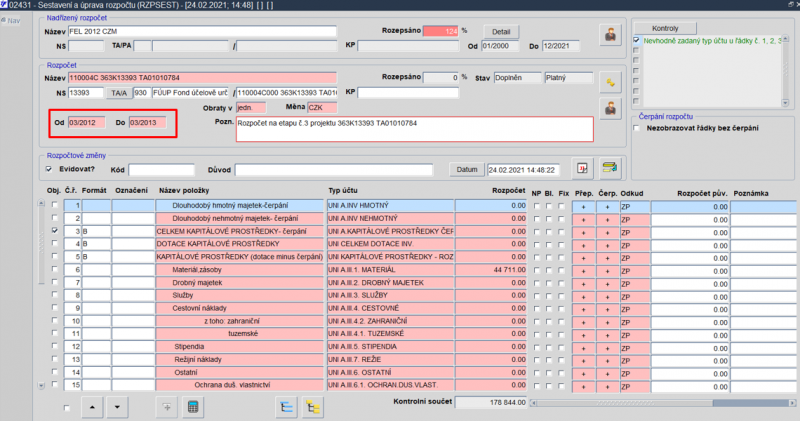Select row DOTACE KAPITÁLOVÉ PROSTŘEDKY
The width and height of the screenshot is (800, 421).
click(239, 244)
